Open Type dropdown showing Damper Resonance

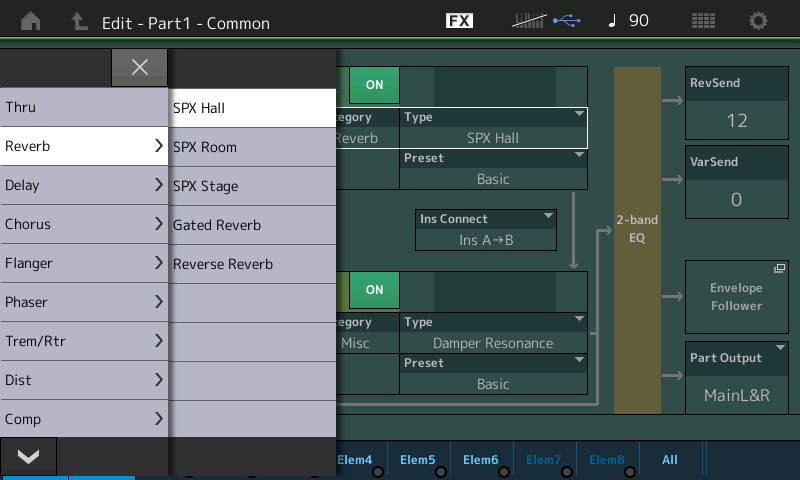[x=493, y=333]
